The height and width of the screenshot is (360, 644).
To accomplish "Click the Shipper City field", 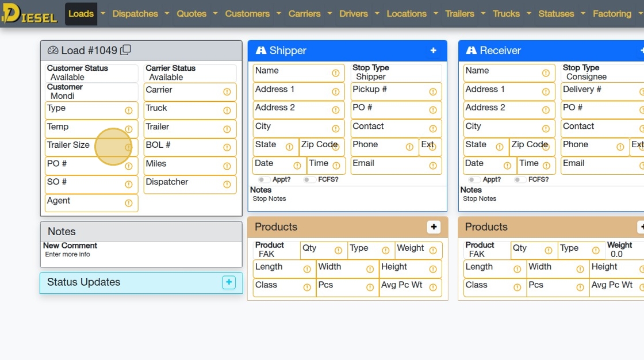I will [x=298, y=128].
